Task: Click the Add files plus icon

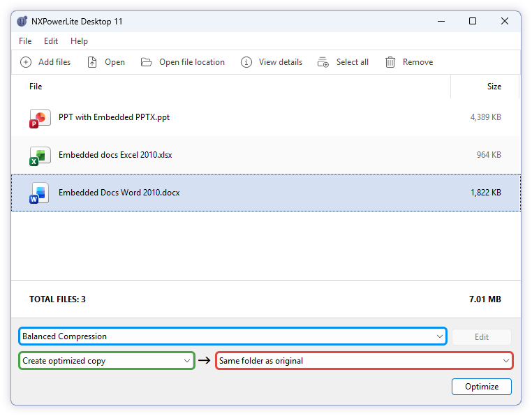Action: click(26, 62)
